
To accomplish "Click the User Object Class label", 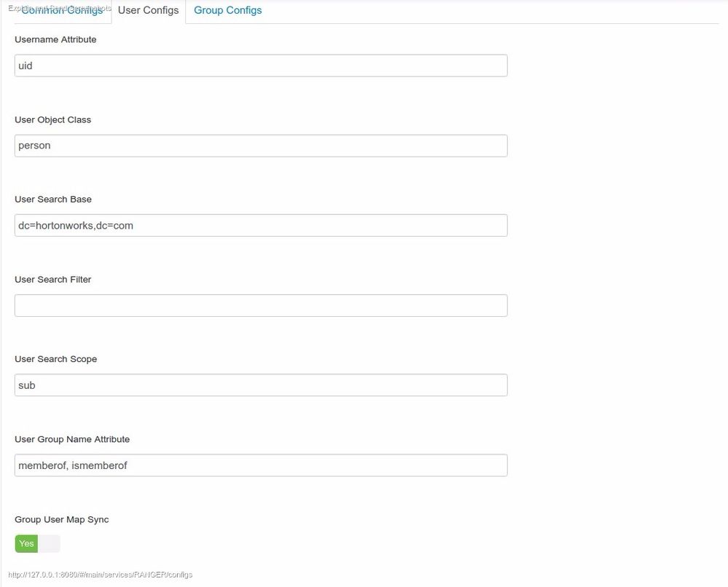I will pos(52,120).
